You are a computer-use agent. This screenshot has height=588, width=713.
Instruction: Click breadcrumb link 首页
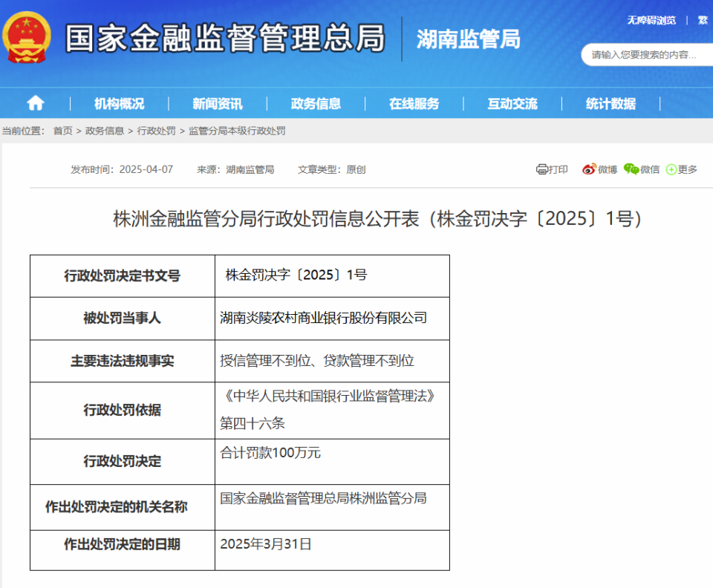[x=62, y=131]
